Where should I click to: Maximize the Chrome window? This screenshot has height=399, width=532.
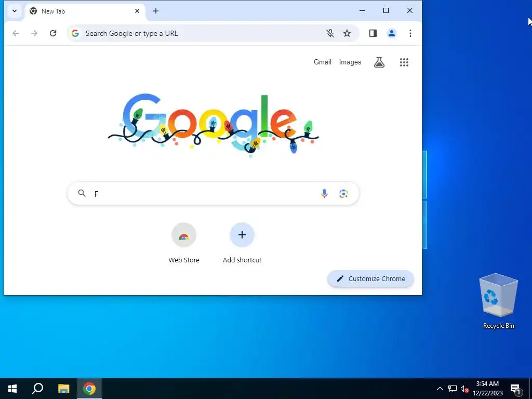coord(386,10)
